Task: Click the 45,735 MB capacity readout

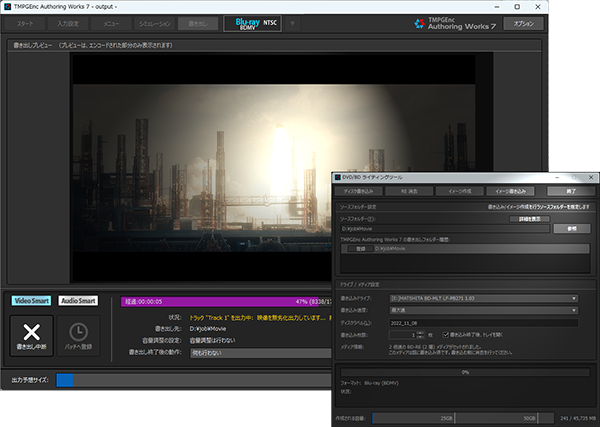Action: [x=578, y=419]
